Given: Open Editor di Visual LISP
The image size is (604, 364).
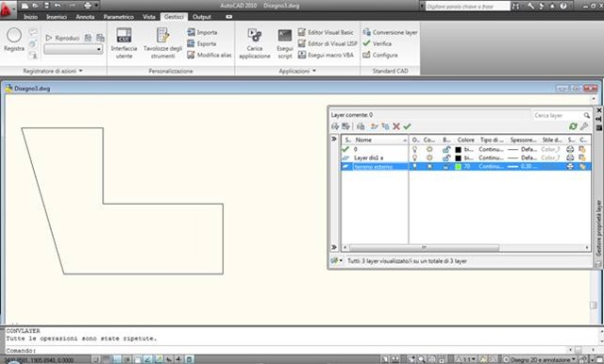Looking at the screenshot, I should tap(327, 43).
